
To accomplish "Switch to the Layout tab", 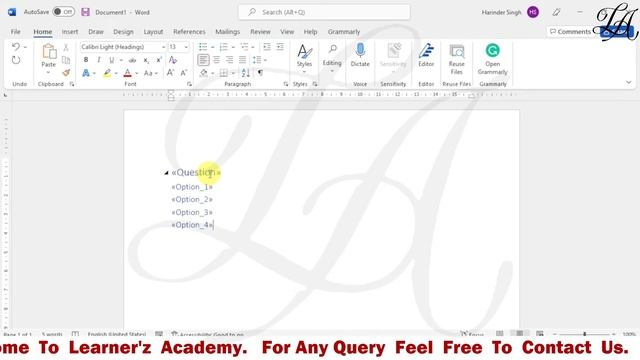I will pyautogui.click(x=153, y=31).
